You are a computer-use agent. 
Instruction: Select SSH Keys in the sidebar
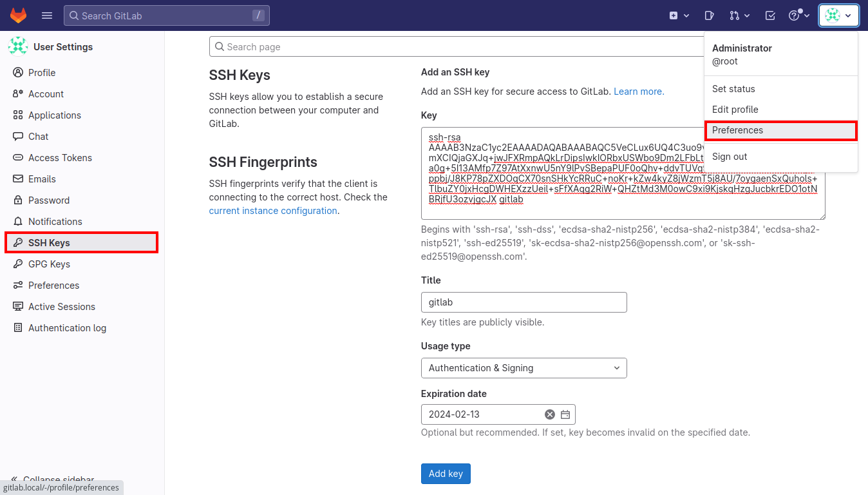82,243
